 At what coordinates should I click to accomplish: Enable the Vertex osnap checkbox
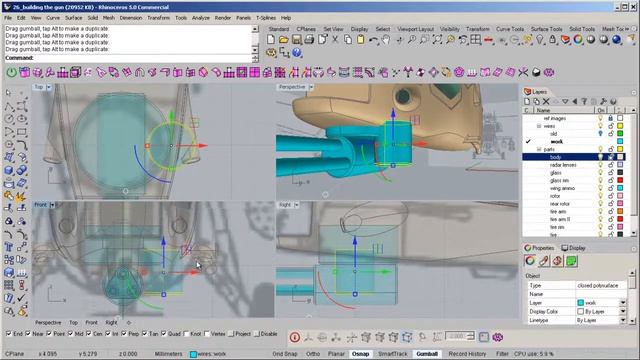click(207, 334)
